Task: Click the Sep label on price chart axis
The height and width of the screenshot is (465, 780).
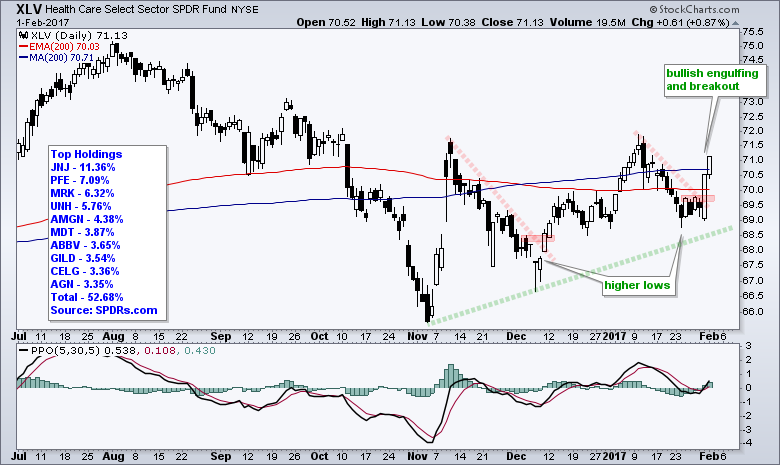Action: click(220, 336)
